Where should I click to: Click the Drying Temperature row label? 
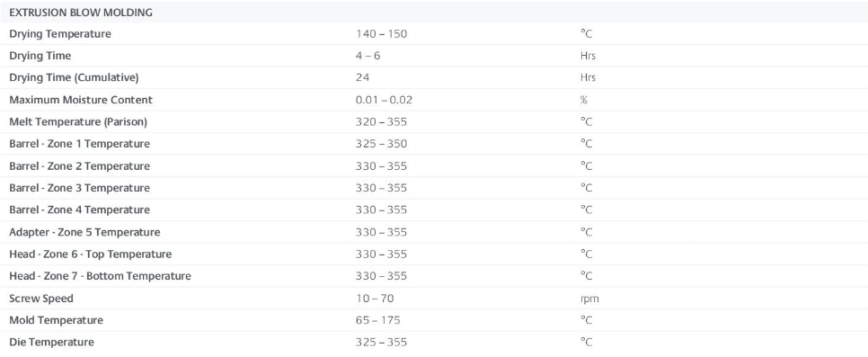click(x=60, y=34)
